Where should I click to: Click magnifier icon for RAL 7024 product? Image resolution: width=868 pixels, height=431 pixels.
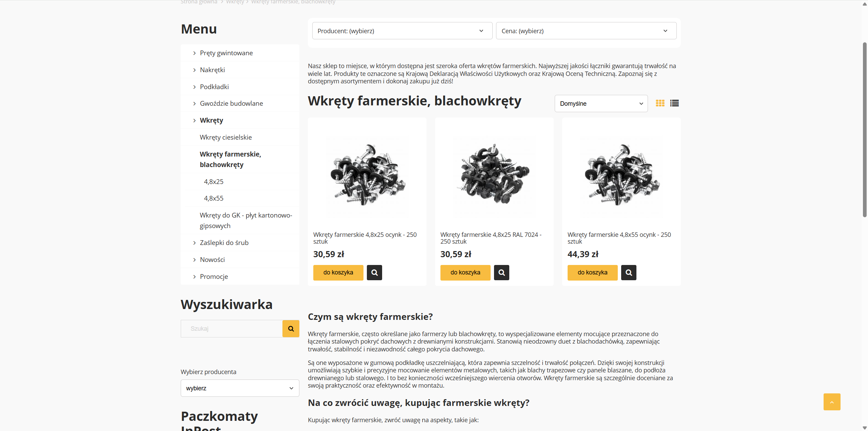pyautogui.click(x=501, y=272)
